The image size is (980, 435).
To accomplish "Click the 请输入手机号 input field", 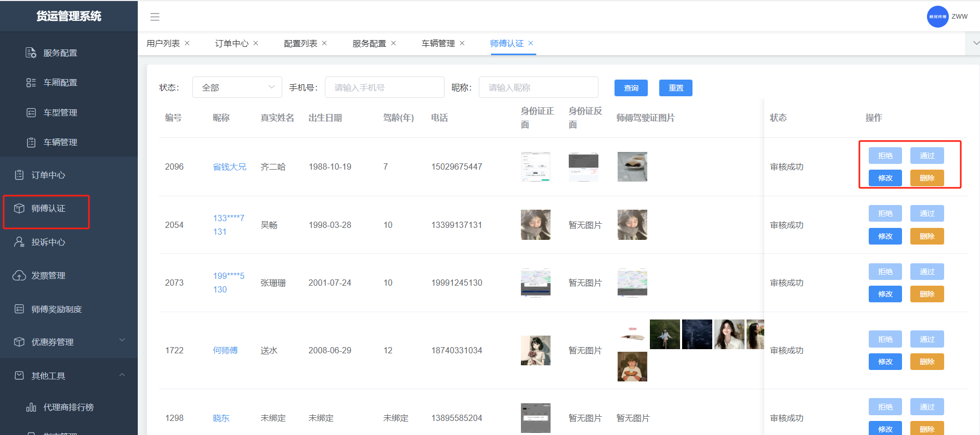I will (x=384, y=87).
